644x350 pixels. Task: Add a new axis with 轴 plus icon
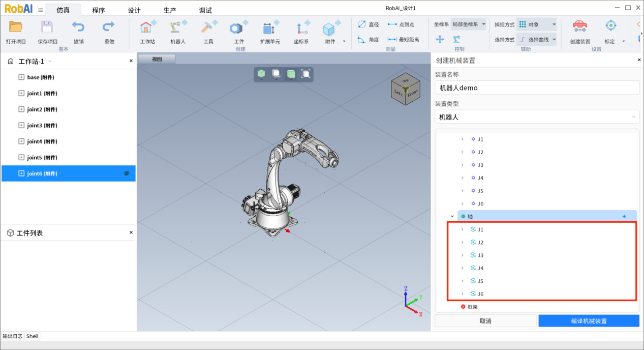(624, 216)
